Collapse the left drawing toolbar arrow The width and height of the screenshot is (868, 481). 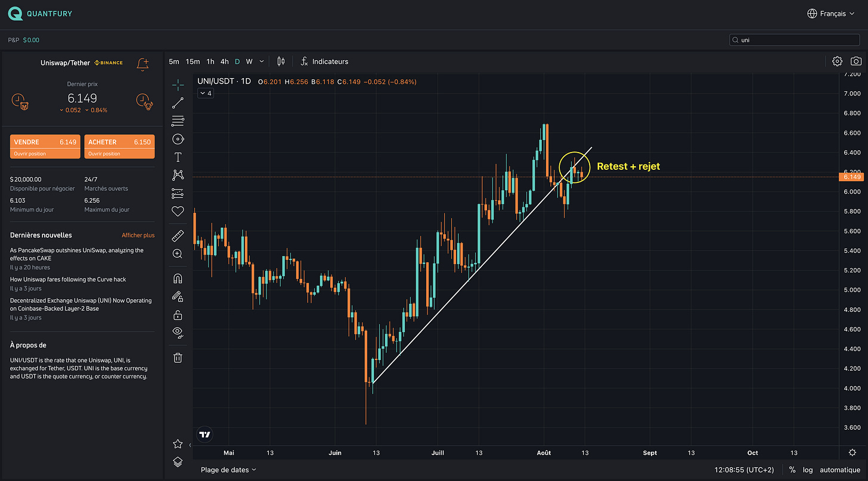tap(190, 445)
